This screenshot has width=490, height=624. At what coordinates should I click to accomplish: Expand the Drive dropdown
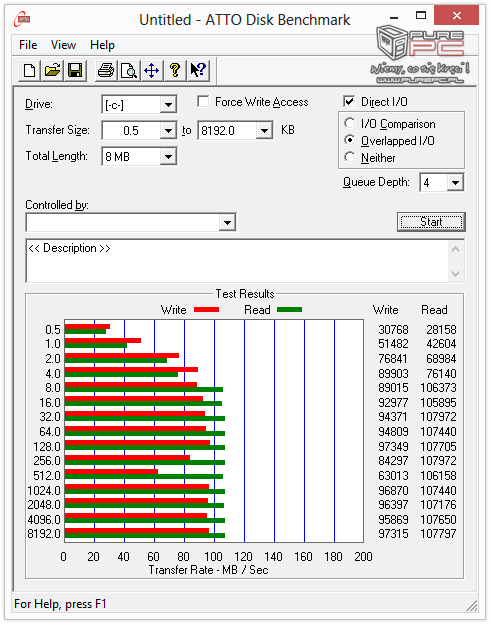click(168, 105)
